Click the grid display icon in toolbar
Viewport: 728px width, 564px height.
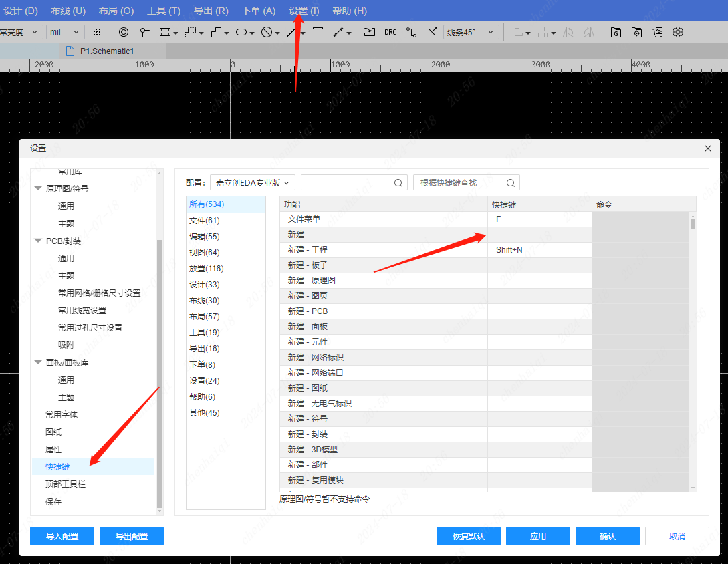97,32
